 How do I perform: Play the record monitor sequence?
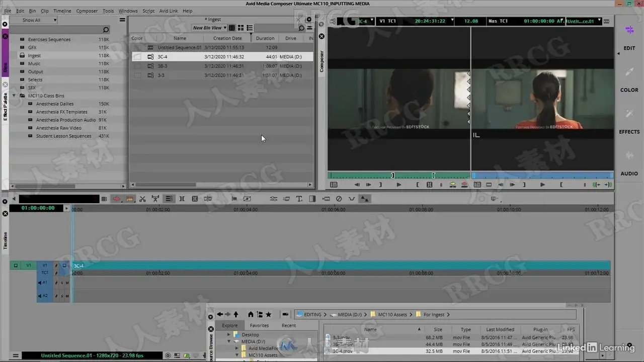tap(542, 185)
